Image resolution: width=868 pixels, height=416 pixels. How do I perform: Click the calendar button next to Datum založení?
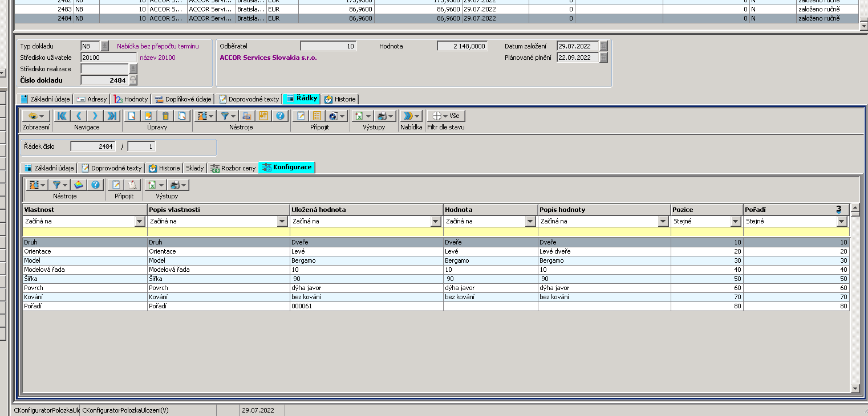(603, 46)
